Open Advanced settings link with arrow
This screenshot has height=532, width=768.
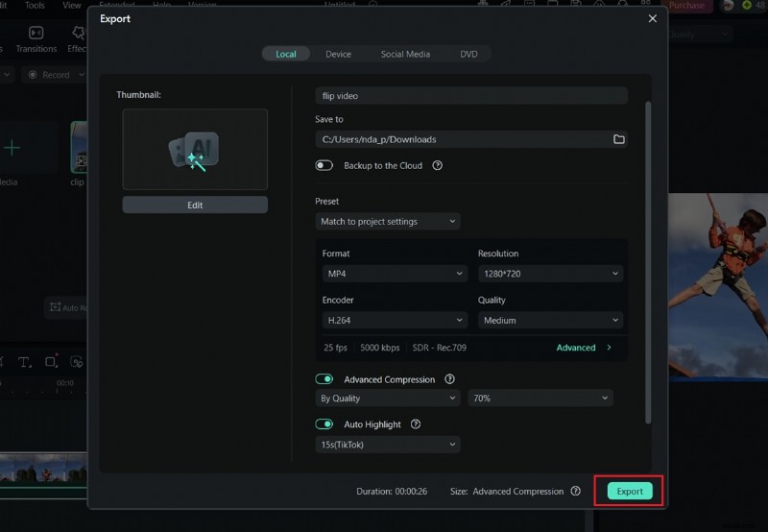pyautogui.click(x=584, y=348)
